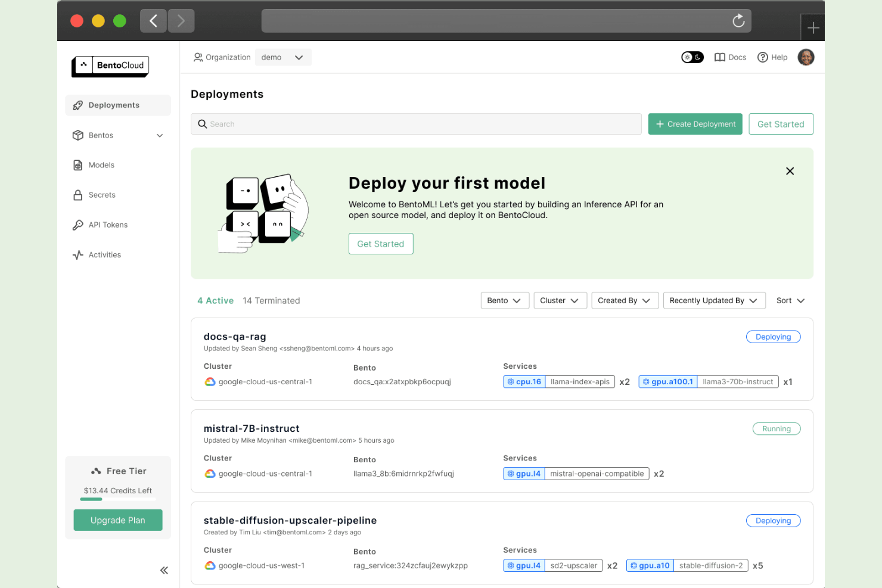882x588 pixels.
Task: Click the API Tokens key icon
Action: pos(77,225)
